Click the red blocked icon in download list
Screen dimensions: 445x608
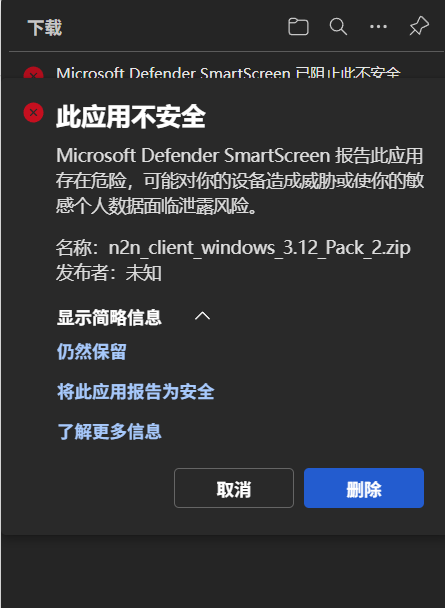(x=33, y=73)
